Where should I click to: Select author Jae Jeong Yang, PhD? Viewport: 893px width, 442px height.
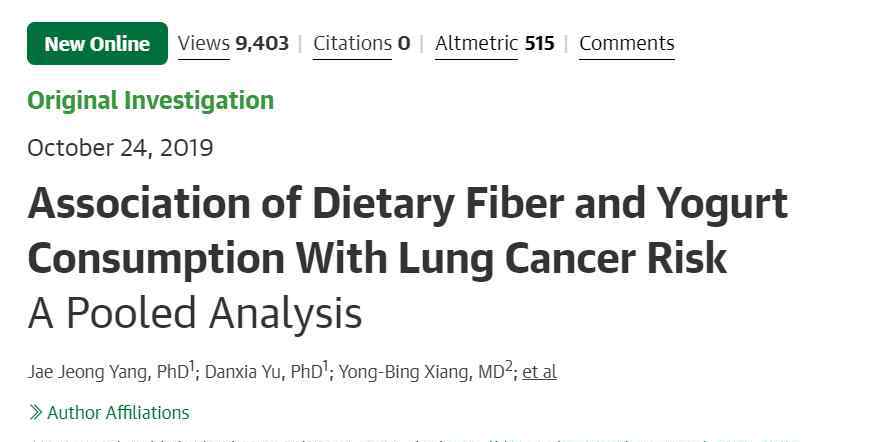(108, 373)
